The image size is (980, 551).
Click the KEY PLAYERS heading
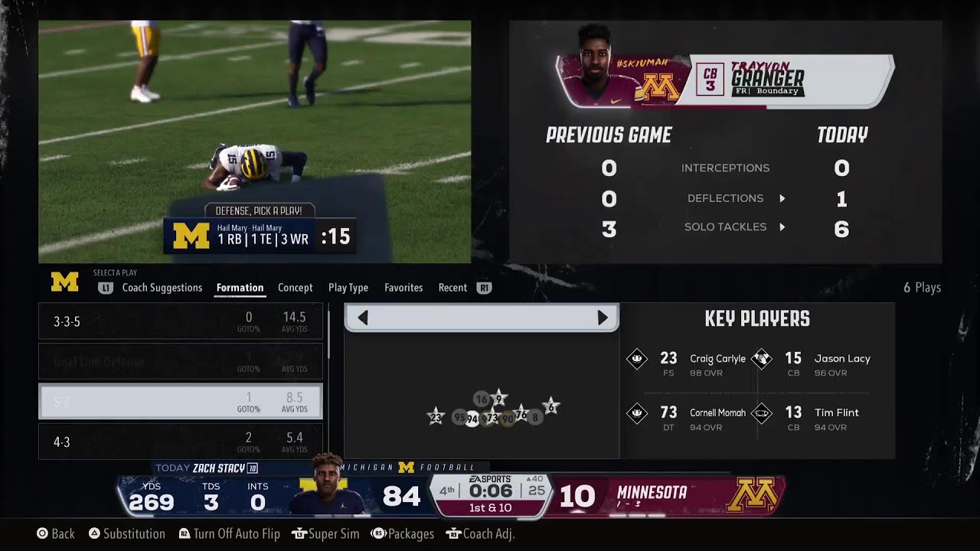pyautogui.click(x=757, y=319)
